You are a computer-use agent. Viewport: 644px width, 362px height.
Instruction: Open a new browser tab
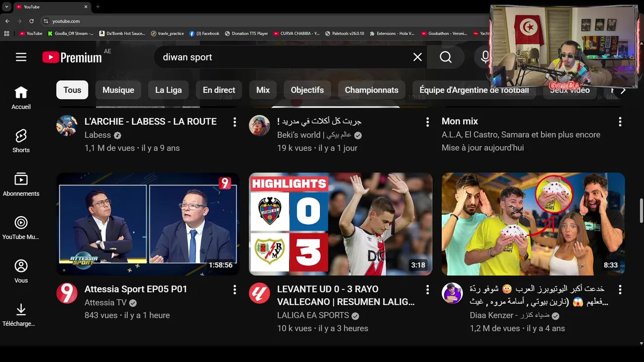[98, 7]
